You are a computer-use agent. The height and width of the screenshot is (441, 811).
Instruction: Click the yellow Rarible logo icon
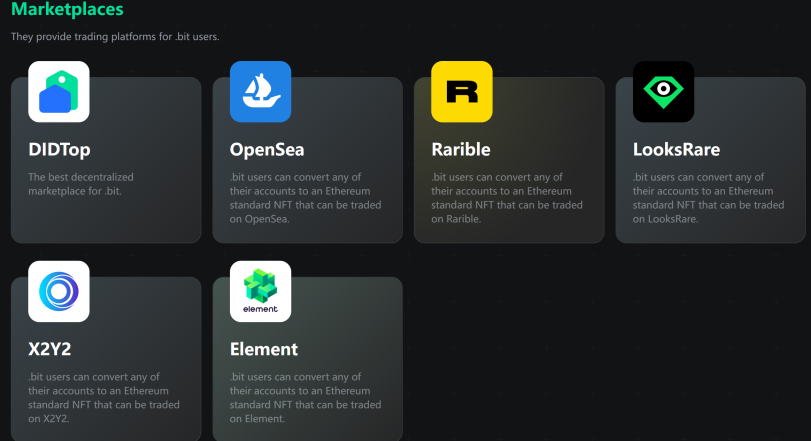(x=462, y=92)
